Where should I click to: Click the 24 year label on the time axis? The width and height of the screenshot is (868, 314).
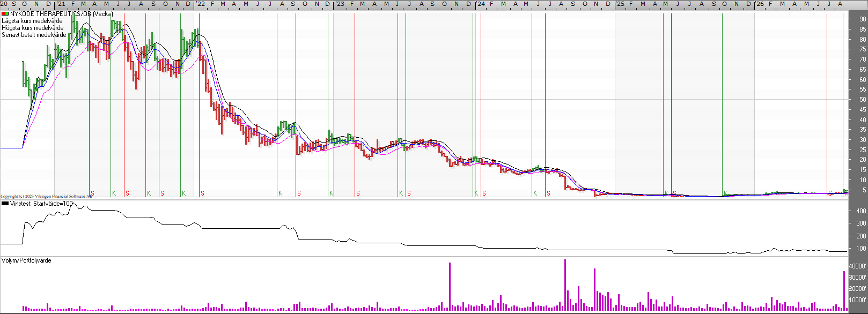[x=481, y=4]
